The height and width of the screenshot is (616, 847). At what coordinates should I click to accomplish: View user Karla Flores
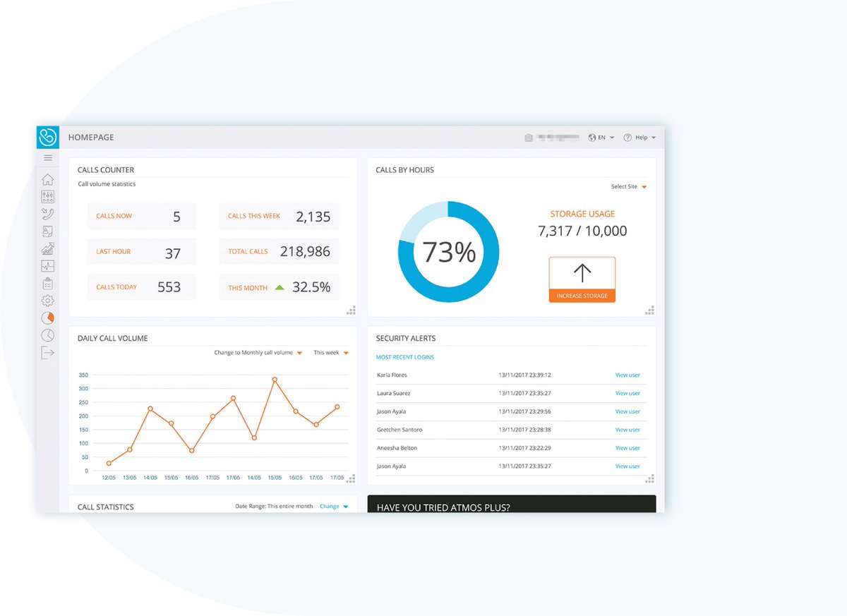click(627, 375)
